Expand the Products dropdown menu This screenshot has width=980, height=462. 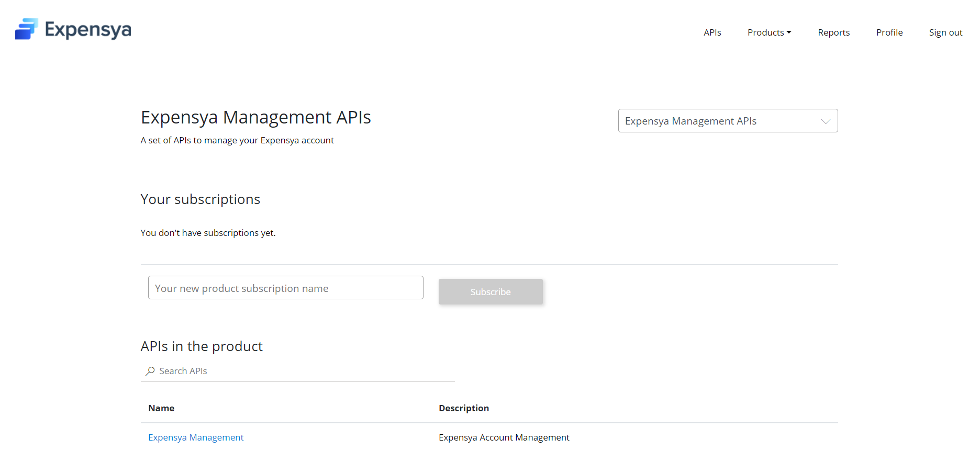769,32
